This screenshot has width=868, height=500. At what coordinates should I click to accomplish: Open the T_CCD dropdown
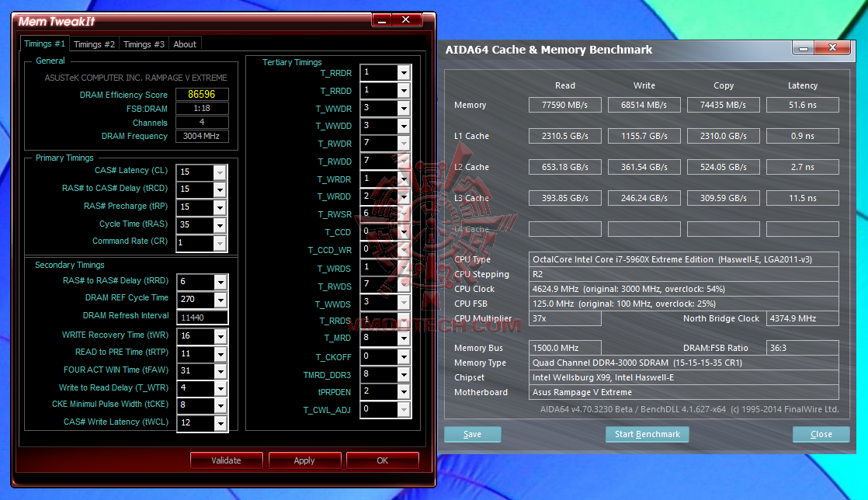coord(404,231)
